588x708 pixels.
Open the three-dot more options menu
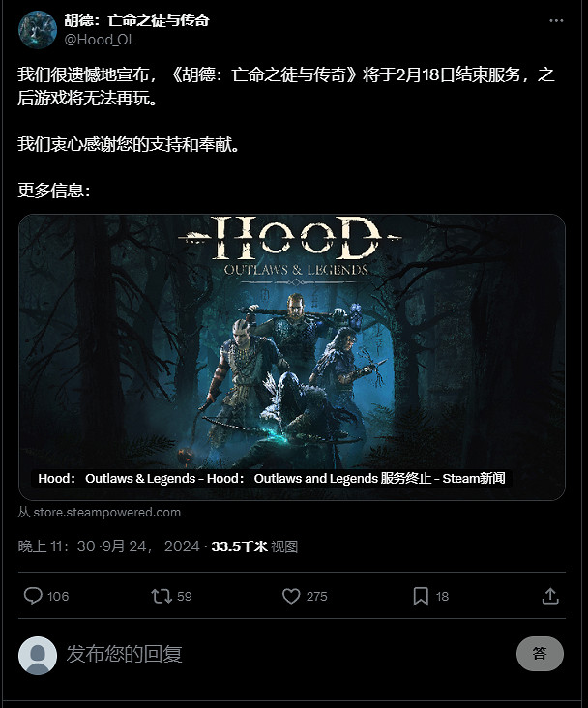point(556,20)
